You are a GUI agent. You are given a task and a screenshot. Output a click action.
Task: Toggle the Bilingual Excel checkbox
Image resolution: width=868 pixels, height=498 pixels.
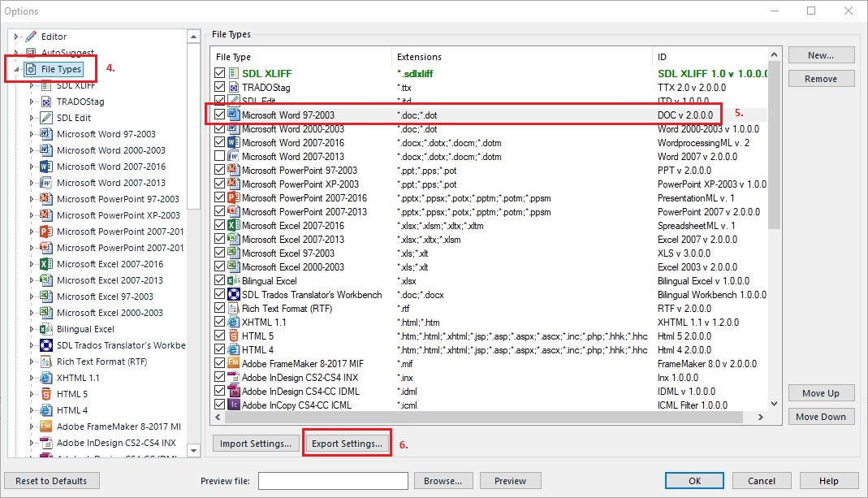[220, 280]
